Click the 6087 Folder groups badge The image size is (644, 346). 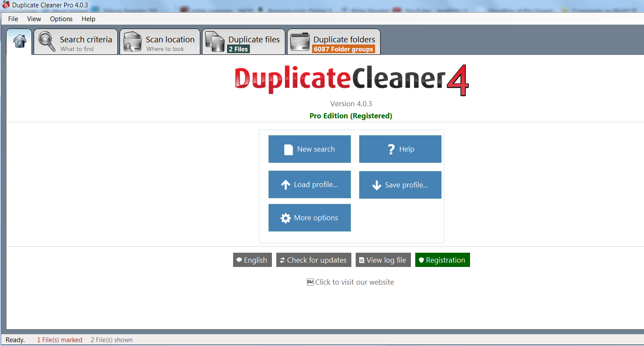click(x=343, y=49)
